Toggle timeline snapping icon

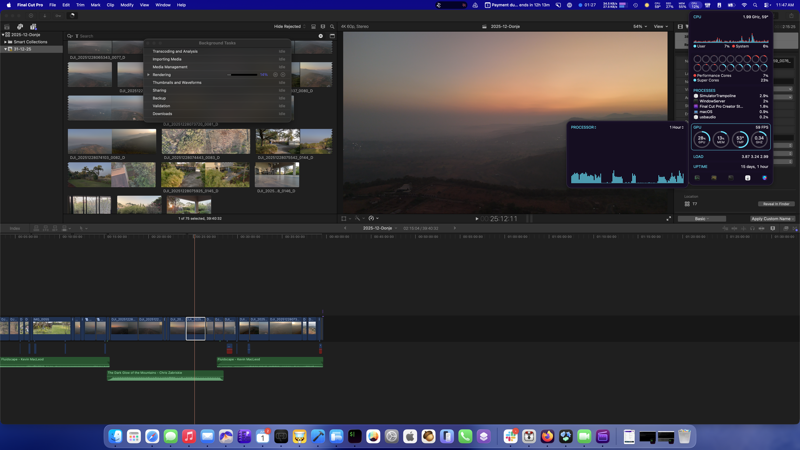(762, 229)
